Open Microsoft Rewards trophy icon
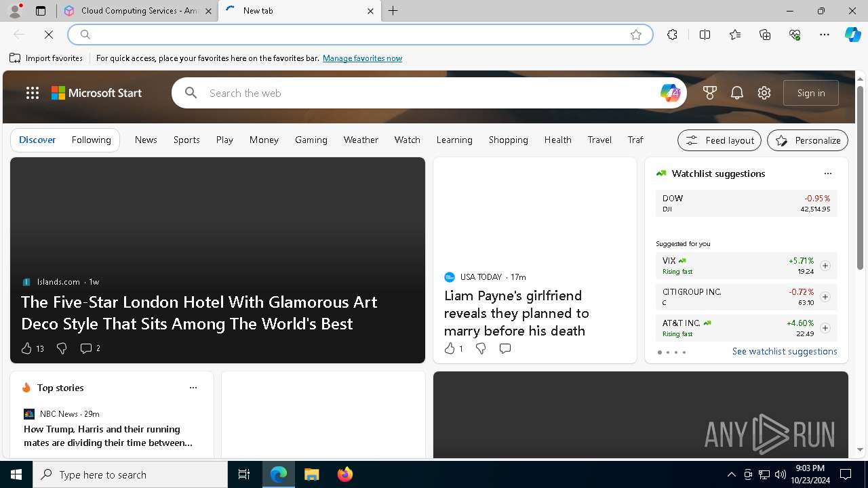The height and width of the screenshot is (488, 868). (x=710, y=93)
